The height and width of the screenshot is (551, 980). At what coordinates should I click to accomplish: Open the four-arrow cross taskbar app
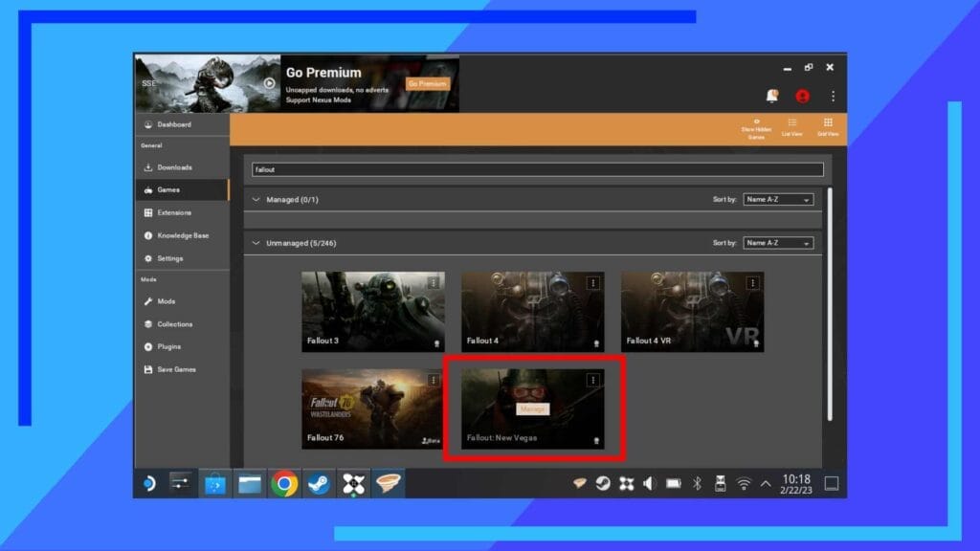click(353, 483)
